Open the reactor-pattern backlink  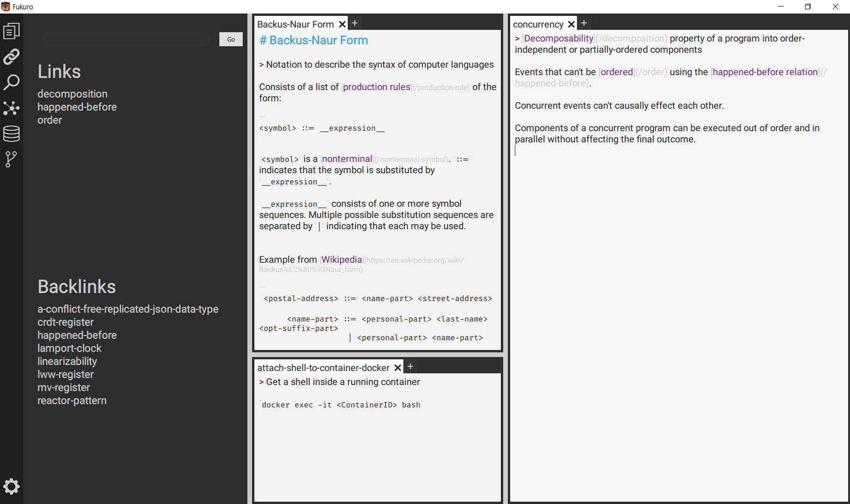72,401
